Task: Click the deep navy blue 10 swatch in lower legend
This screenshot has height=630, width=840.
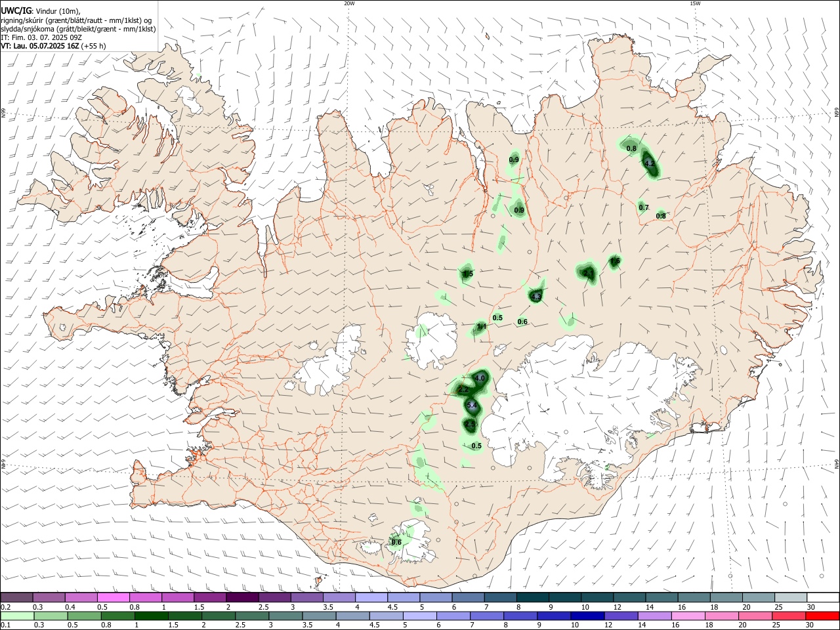Action: pos(586,616)
